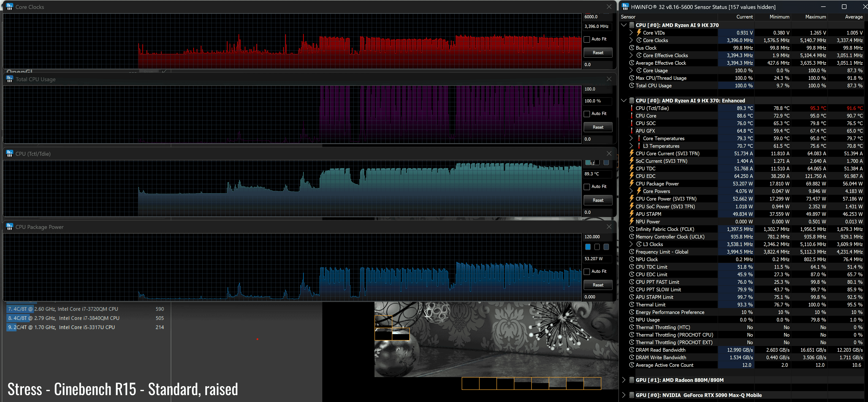Expand the Core VIDs sensor group
This screenshot has width=868, height=402.
tap(631, 33)
